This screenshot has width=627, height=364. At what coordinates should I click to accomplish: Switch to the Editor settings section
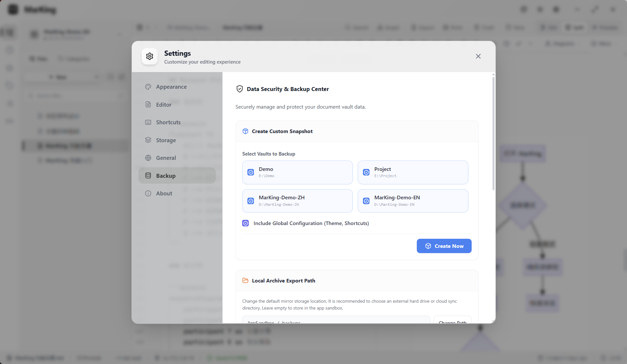tap(177, 105)
